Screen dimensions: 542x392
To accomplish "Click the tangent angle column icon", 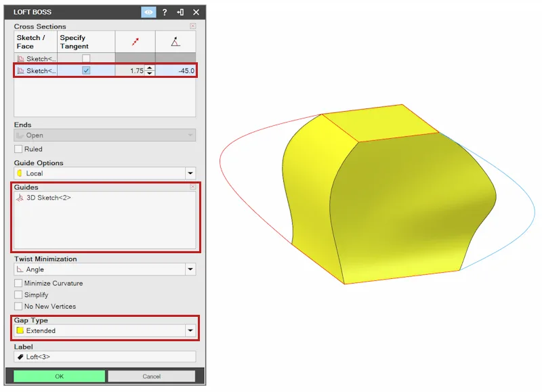I will point(175,41).
